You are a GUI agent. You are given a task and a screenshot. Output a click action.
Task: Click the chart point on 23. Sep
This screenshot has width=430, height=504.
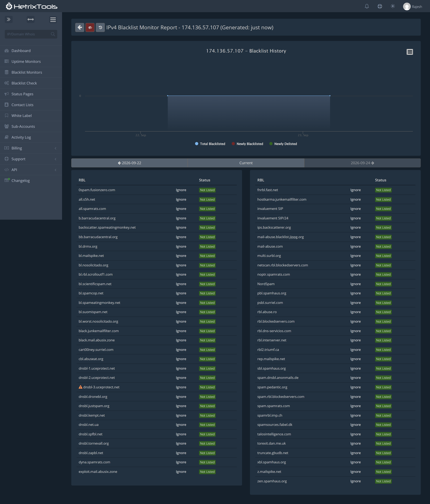click(330, 96)
